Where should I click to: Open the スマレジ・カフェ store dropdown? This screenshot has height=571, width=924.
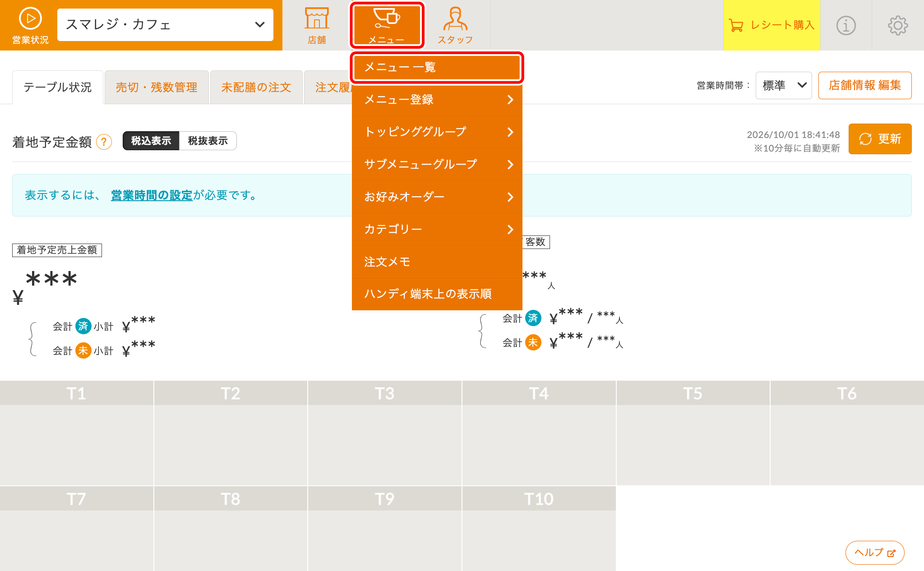(x=165, y=25)
